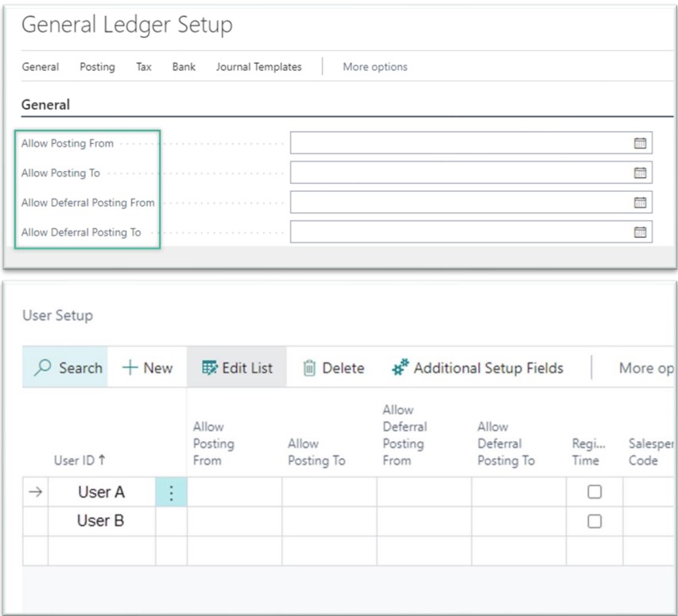Click the User Setup page title
The image size is (678, 616).
[57, 315]
